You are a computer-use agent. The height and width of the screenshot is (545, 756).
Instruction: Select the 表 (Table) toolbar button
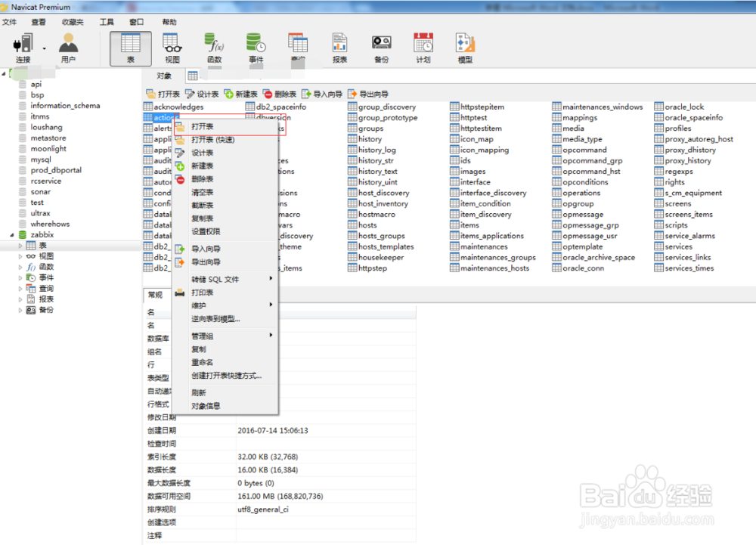tap(131, 48)
